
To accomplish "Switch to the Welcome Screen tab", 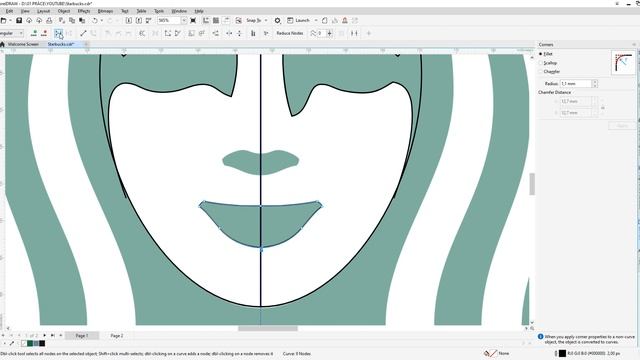I will [23, 44].
